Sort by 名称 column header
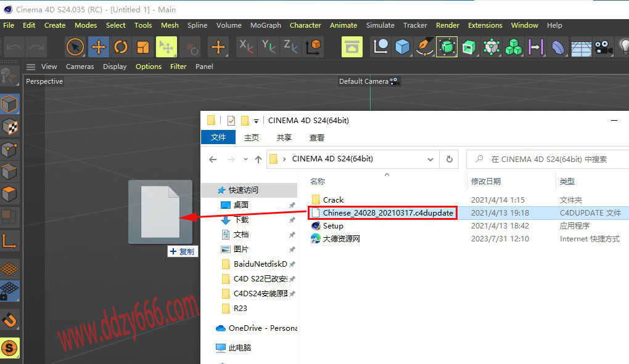This screenshot has height=364, width=629. point(318,182)
